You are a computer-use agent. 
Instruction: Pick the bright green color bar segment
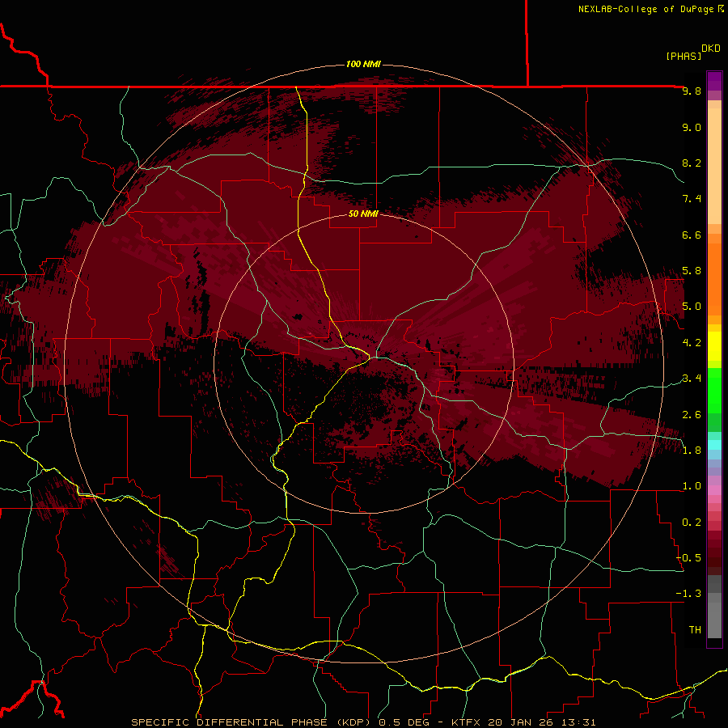tap(714, 391)
